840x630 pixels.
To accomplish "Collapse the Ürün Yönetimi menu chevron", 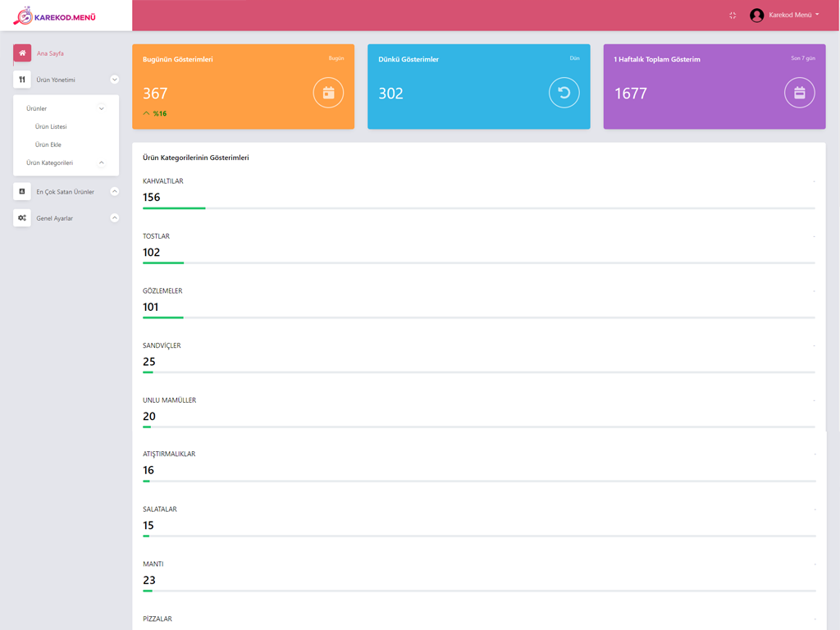I will [115, 80].
